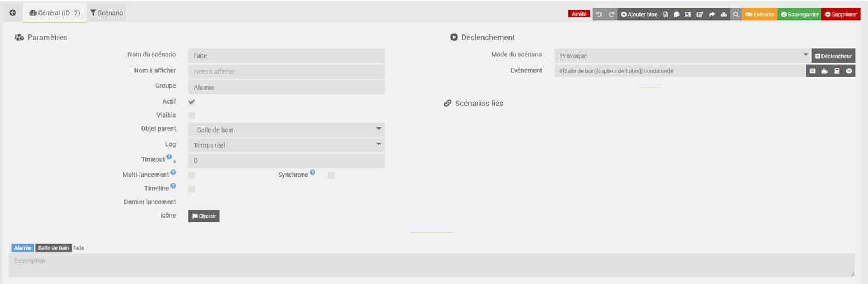The width and height of the screenshot is (868, 284).
Task: Run scenario with Exécuter button
Action: click(759, 14)
